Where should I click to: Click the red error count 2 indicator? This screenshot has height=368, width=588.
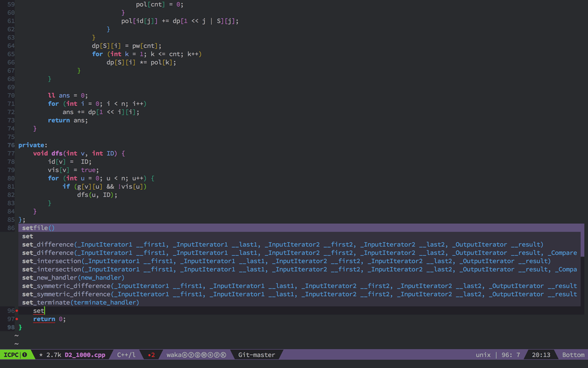coord(151,355)
